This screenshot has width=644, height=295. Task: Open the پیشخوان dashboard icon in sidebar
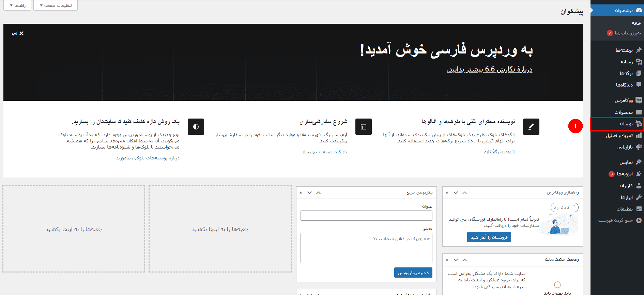[x=639, y=10]
